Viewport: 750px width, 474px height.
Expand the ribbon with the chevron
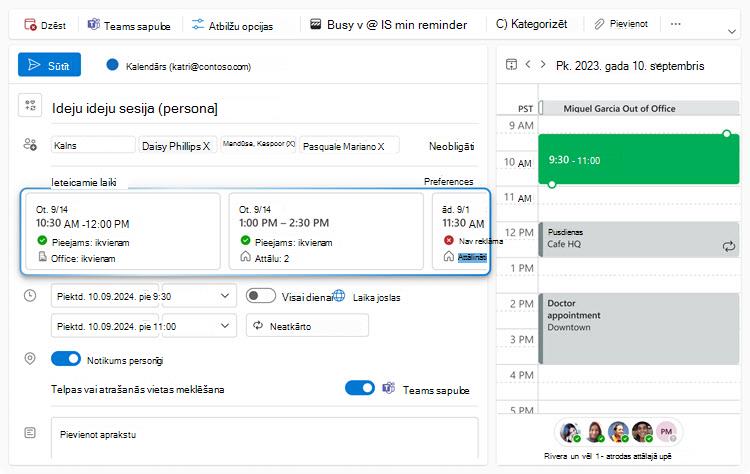point(731,32)
